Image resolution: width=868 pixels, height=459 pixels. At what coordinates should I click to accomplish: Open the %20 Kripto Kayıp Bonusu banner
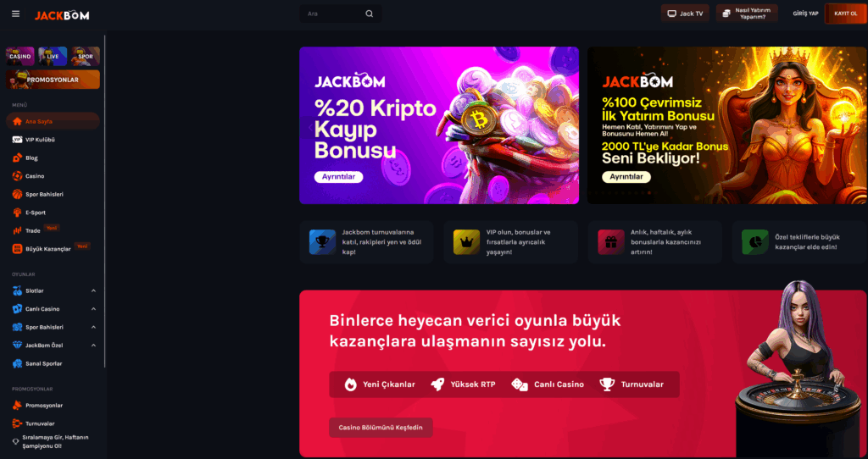(x=439, y=125)
